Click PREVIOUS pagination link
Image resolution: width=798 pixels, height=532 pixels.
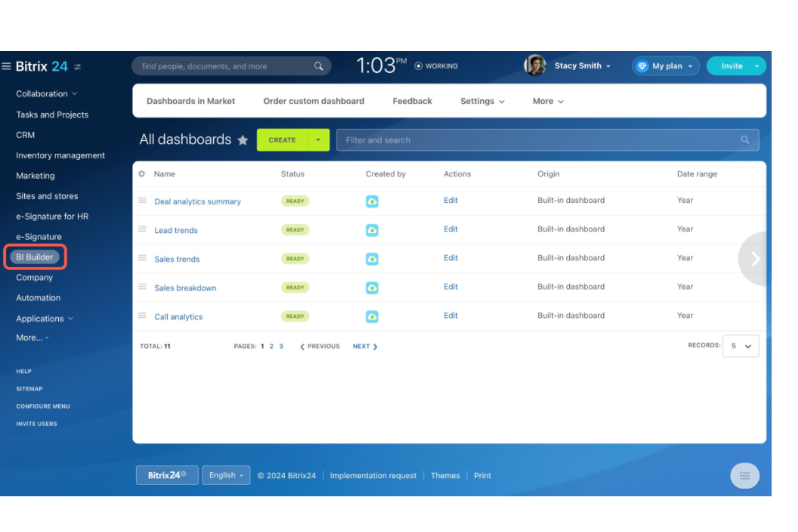coord(320,347)
